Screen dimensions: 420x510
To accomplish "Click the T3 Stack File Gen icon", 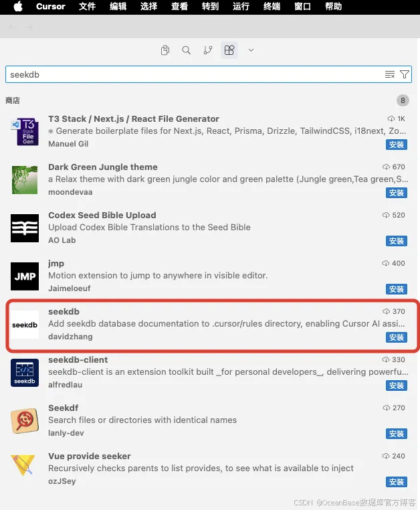I will [25, 132].
